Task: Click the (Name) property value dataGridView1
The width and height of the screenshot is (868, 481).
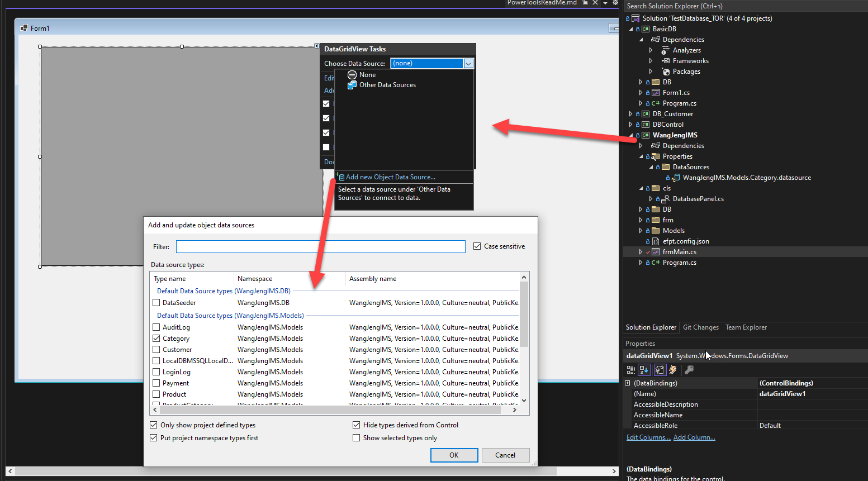Action: pos(812,394)
